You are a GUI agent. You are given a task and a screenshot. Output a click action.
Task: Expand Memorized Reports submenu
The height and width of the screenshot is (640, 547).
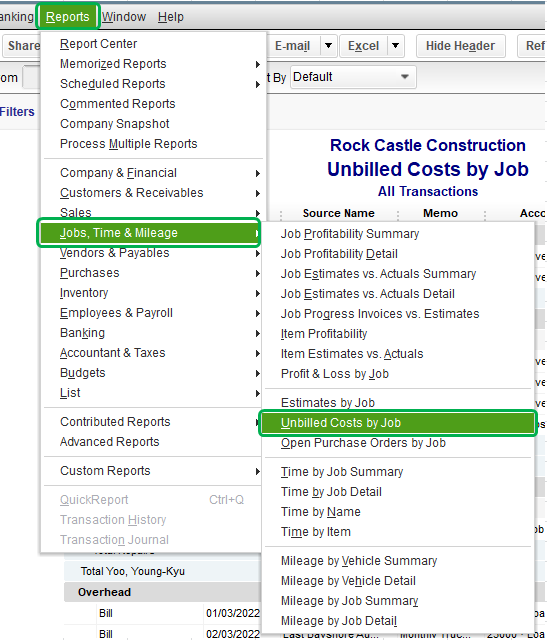153,64
